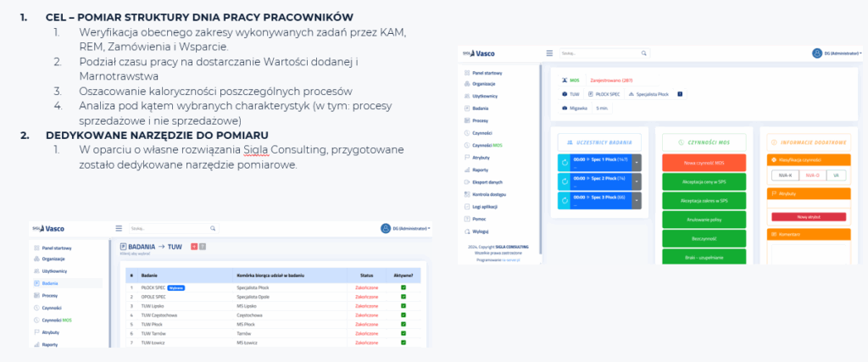Click the gray help icon beside BADANIA → TUW heading
Viewport: 868px width, 362px height.
tap(203, 246)
